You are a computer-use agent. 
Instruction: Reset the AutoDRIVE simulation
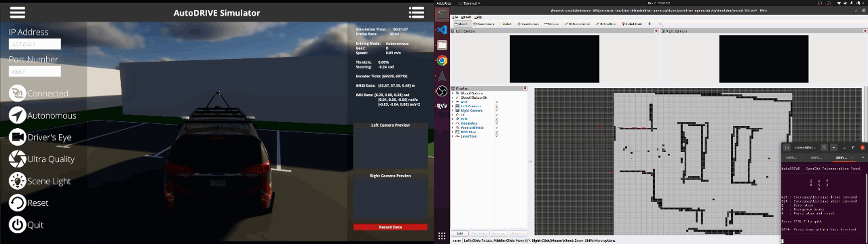29,203
